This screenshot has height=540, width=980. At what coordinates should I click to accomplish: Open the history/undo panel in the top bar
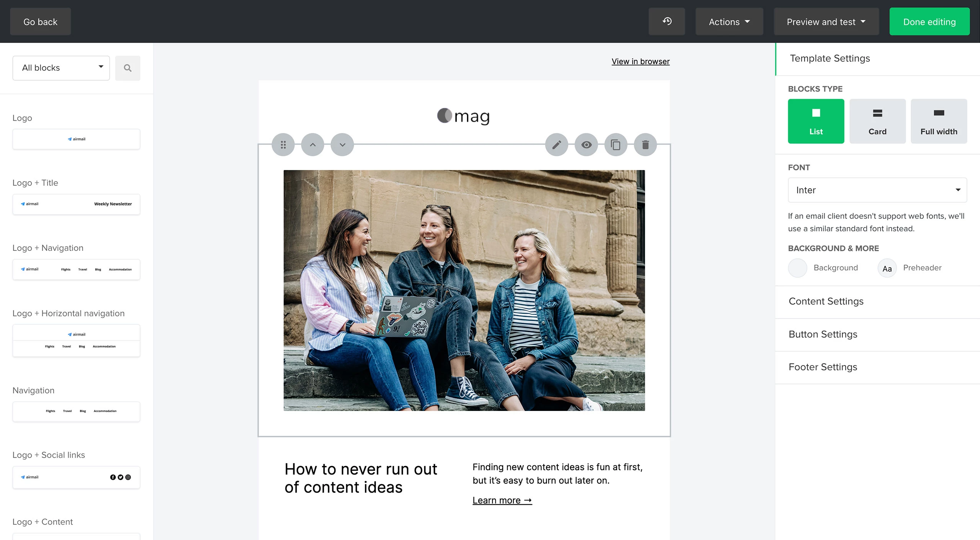coord(666,21)
